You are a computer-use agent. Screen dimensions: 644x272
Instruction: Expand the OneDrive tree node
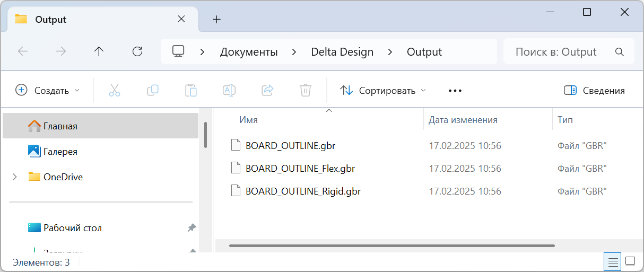pos(15,177)
